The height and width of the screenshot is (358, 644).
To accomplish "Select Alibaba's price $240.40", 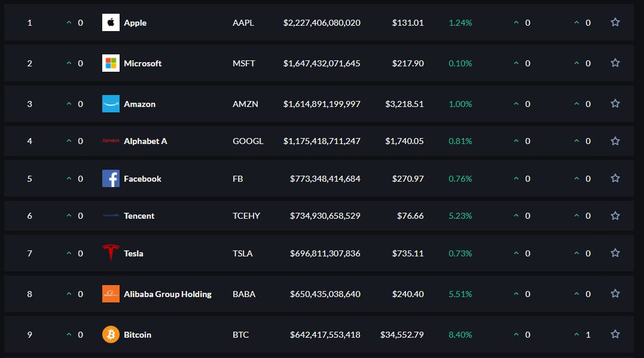I will click(x=407, y=295).
